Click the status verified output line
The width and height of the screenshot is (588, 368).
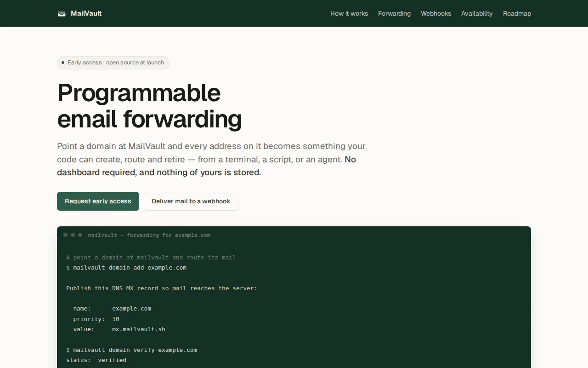click(96, 360)
